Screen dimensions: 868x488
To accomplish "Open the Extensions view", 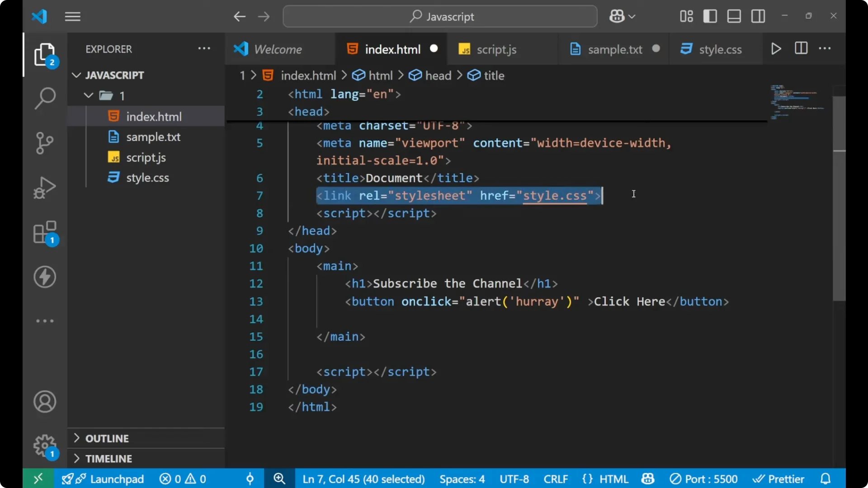I will 44,232.
